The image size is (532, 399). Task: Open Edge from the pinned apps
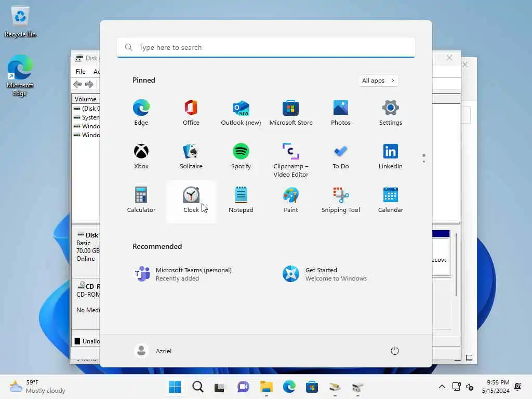click(141, 113)
